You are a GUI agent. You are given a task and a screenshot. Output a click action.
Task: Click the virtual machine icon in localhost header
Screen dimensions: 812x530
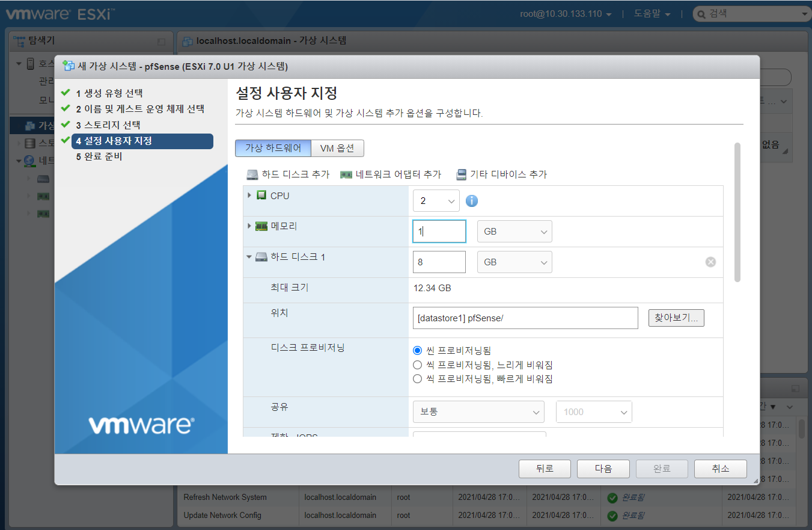(x=187, y=41)
